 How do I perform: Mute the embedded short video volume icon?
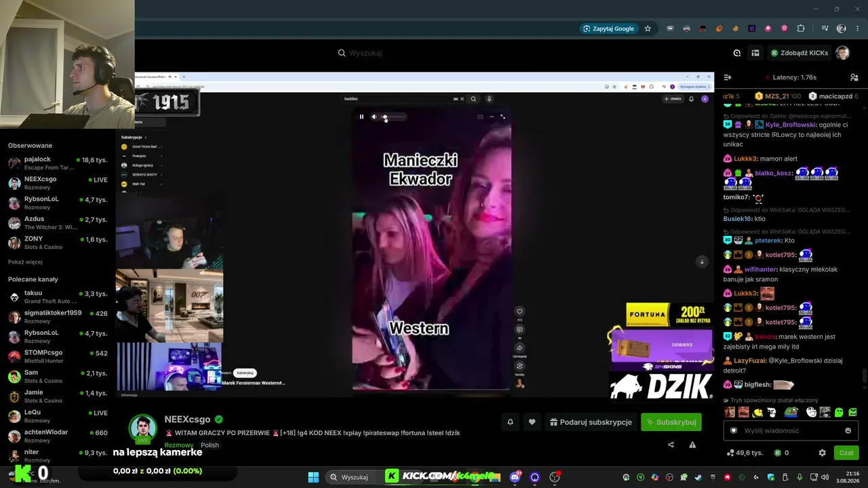click(374, 117)
